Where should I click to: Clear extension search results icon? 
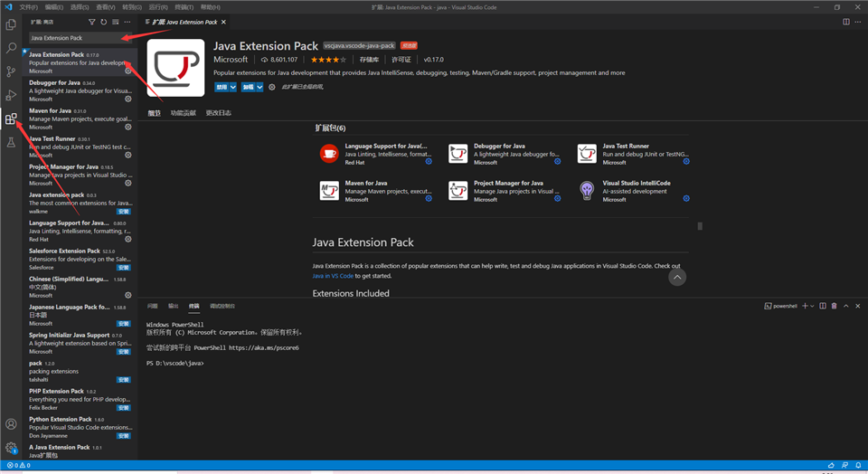pyautogui.click(x=115, y=22)
